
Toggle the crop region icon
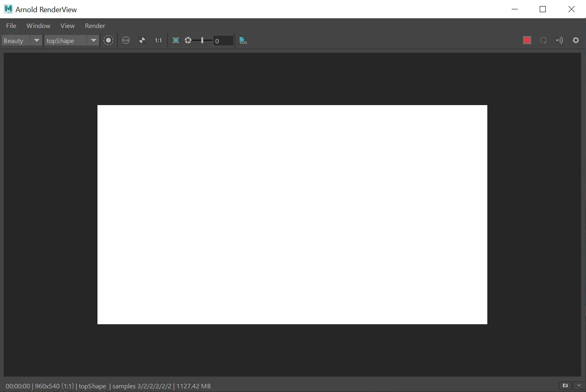tap(176, 41)
